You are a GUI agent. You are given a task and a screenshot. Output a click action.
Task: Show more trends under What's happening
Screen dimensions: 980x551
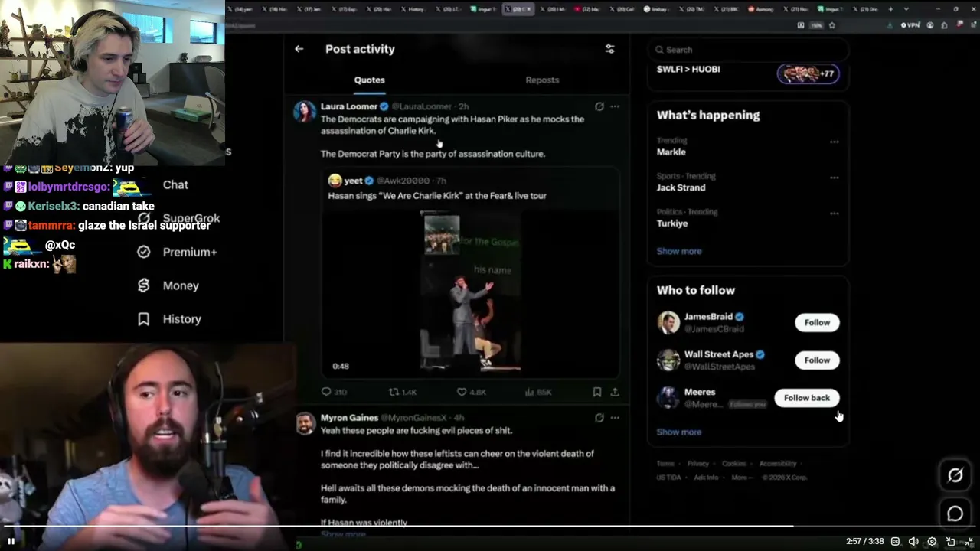point(679,251)
